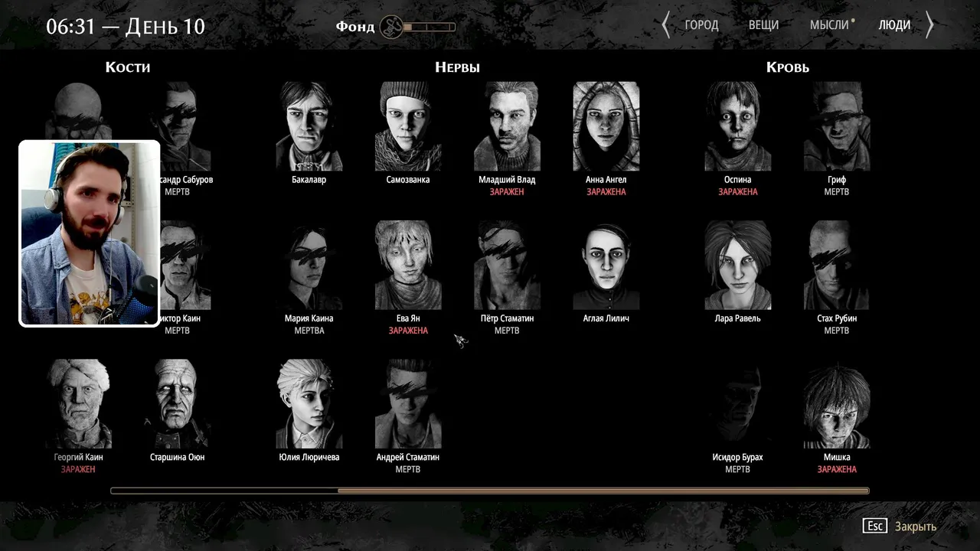
Task: Select Самозванка portrait
Action: (408, 126)
